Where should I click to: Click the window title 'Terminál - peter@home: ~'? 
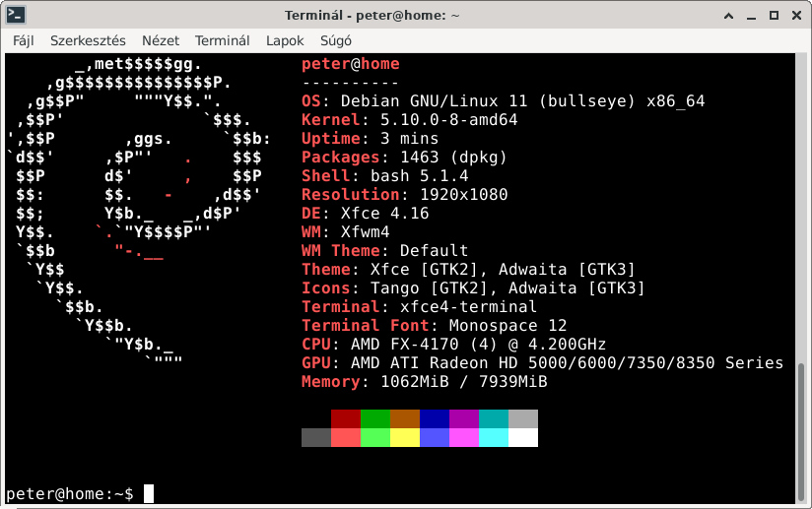tap(372, 15)
